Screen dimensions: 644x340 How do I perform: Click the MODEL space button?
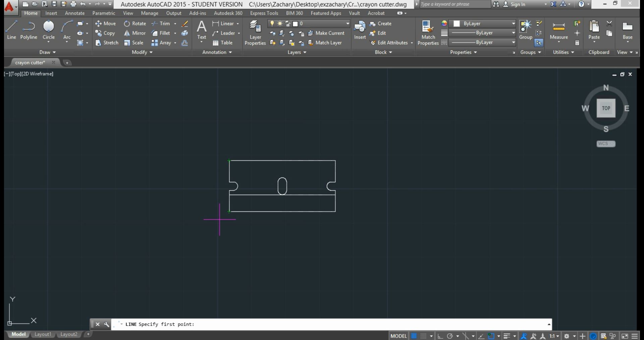pos(398,336)
